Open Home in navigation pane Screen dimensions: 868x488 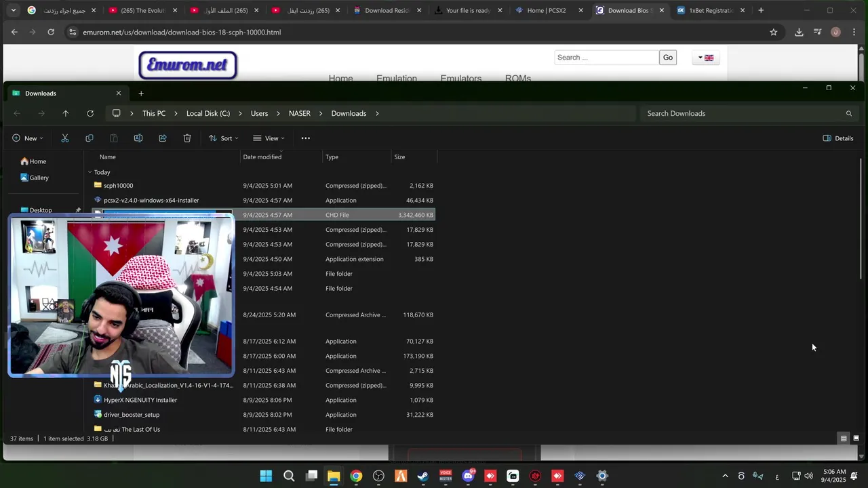[33, 161]
